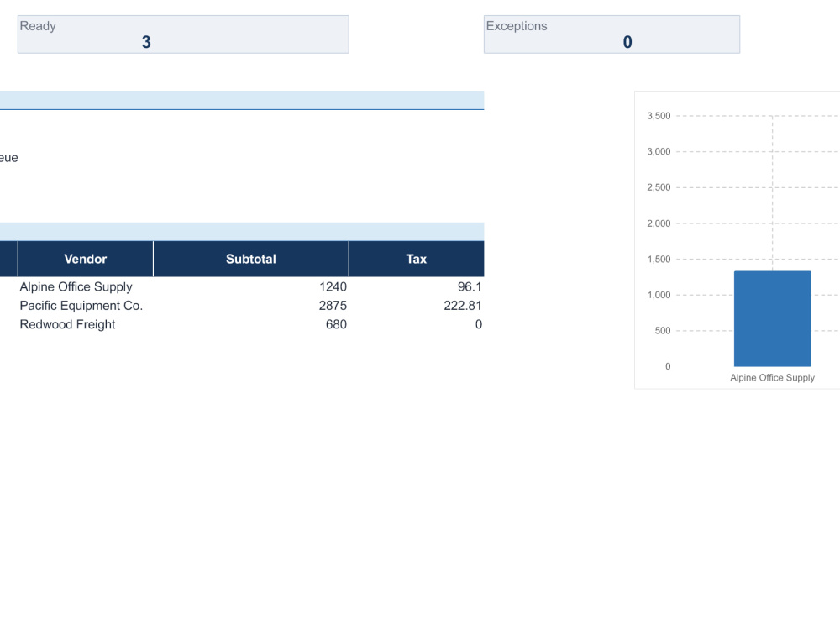The width and height of the screenshot is (840, 630).
Task: Click Redwood Freight tax cell 0
Action: [x=417, y=324]
